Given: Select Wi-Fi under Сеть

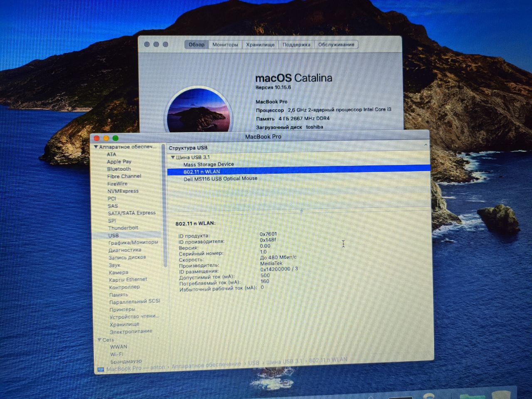Looking at the screenshot, I should point(116,354).
